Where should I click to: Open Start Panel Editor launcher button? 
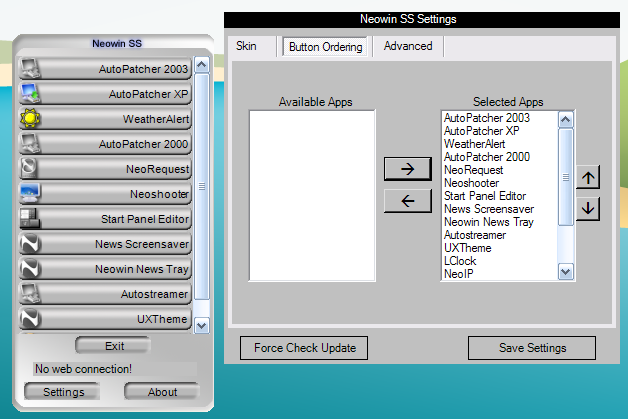click(x=105, y=219)
